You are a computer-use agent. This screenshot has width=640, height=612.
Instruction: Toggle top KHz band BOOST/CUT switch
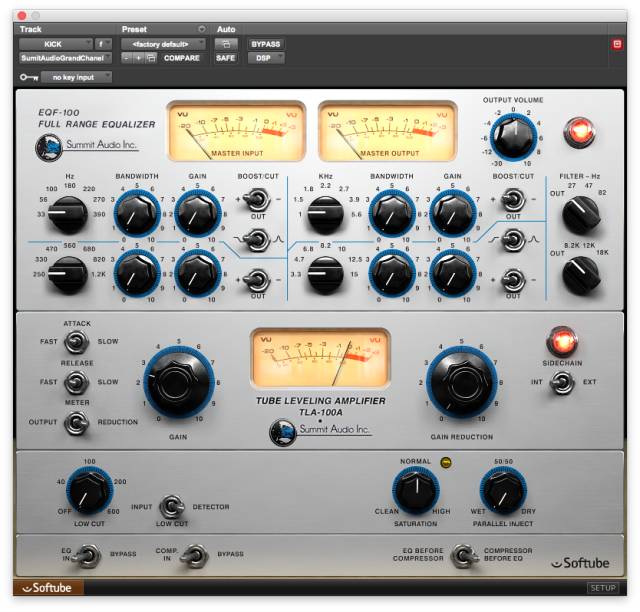pyautogui.click(x=513, y=200)
